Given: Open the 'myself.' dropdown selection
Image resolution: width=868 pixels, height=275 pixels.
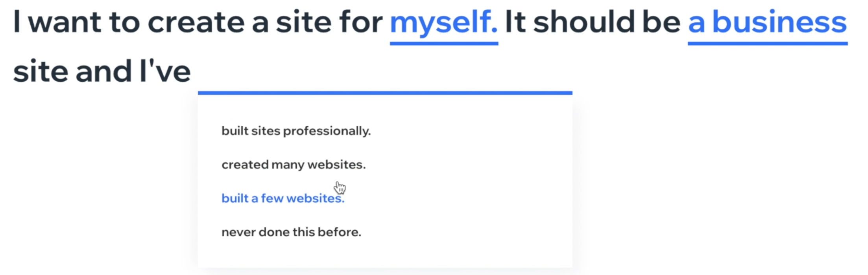Looking at the screenshot, I should click(444, 23).
